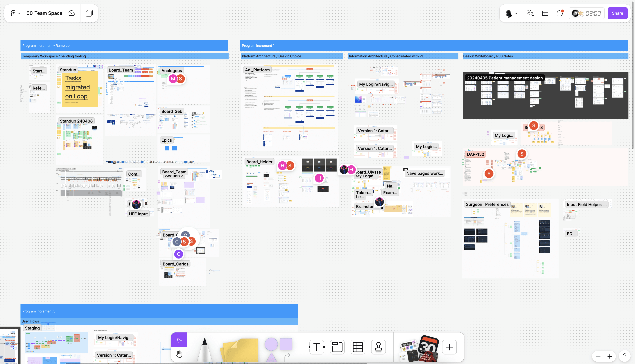Click the Share button
This screenshot has width=635, height=364.
pyautogui.click(x=617, y=13)
